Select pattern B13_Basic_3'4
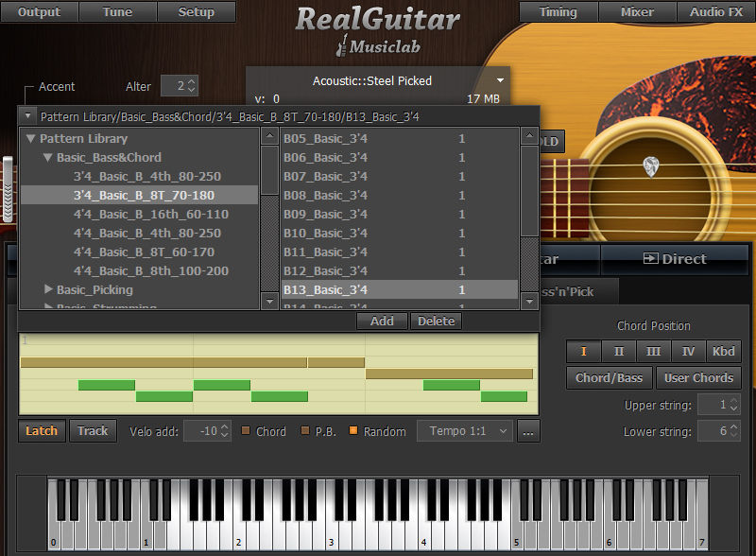The width and height of the screenshot is (756, 556). [399, 289]
